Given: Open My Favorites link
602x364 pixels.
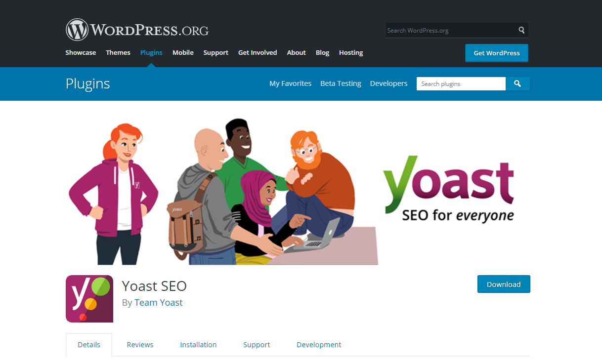Looking at the screenshot, I should click(291, 83).
